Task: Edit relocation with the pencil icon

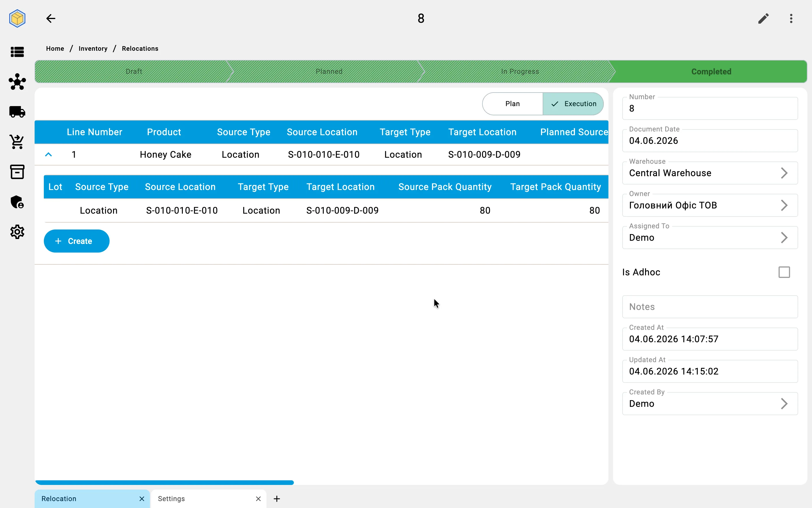Action: click(x=763, y=18)
